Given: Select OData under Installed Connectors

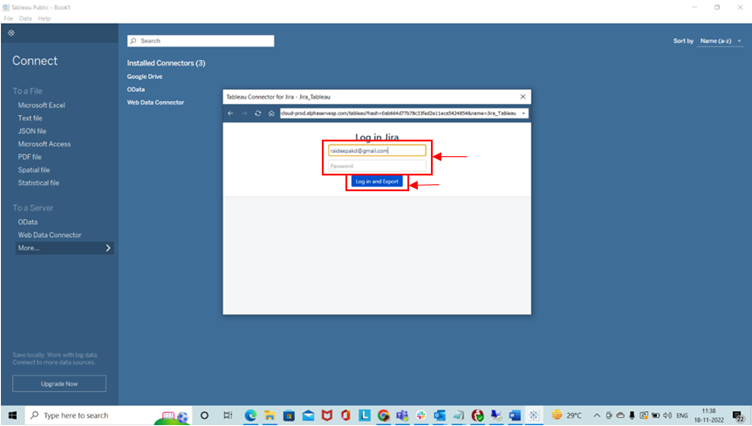Looking at the screenshot, I should (x=136, y=89).
